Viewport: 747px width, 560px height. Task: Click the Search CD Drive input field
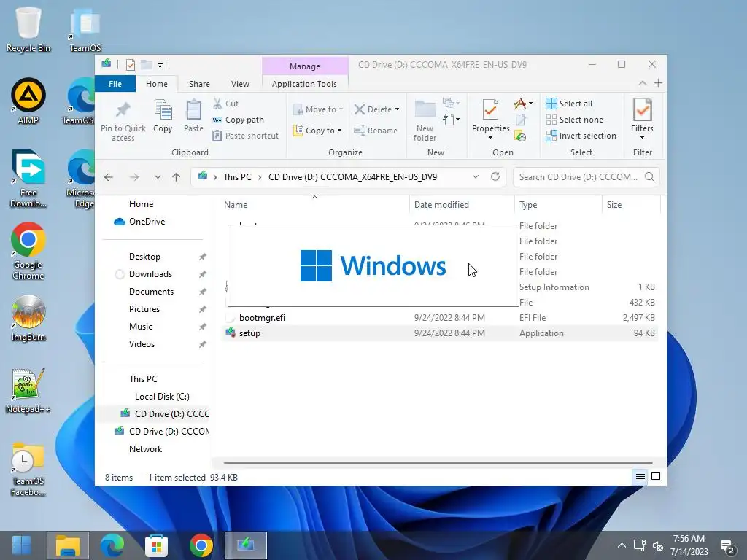578,177
